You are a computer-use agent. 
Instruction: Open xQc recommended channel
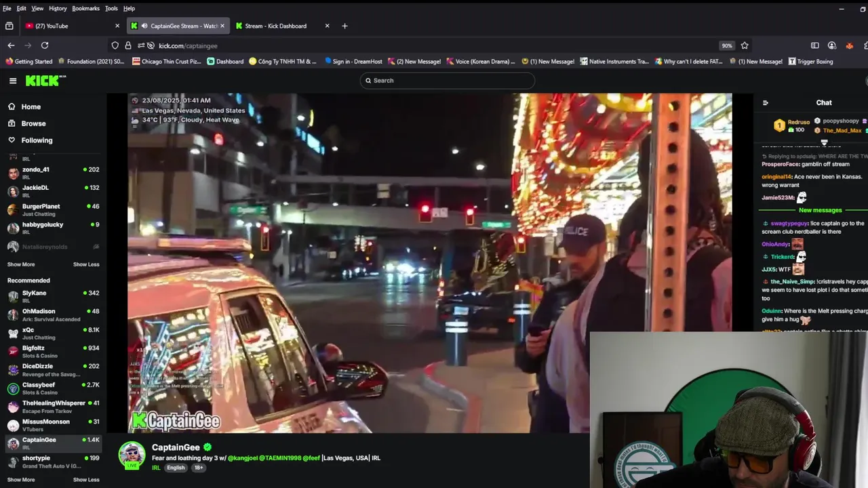pyautogui.click(x=53, y=333)
